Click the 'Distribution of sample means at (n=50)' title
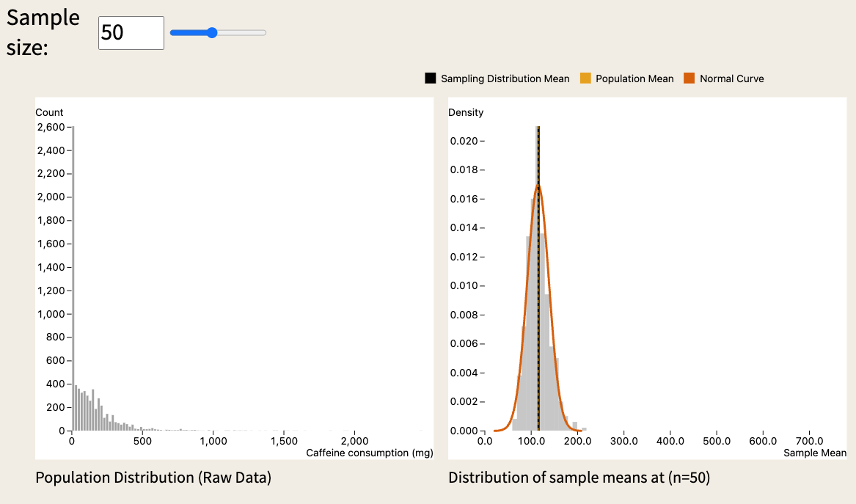 coord(579,478)
